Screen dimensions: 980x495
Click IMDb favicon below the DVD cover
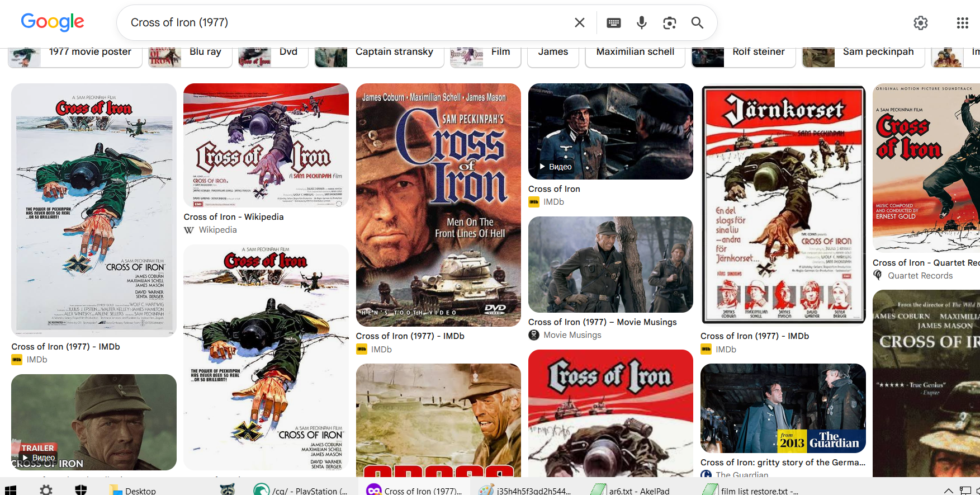pos(362,349)
